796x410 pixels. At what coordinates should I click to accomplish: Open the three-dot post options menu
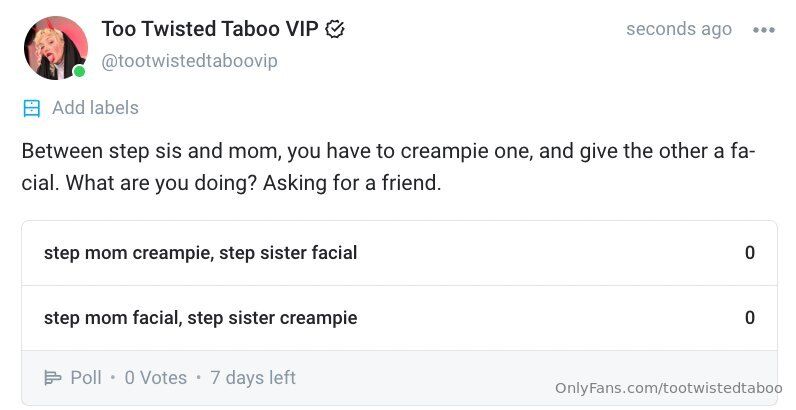(764, 30)
